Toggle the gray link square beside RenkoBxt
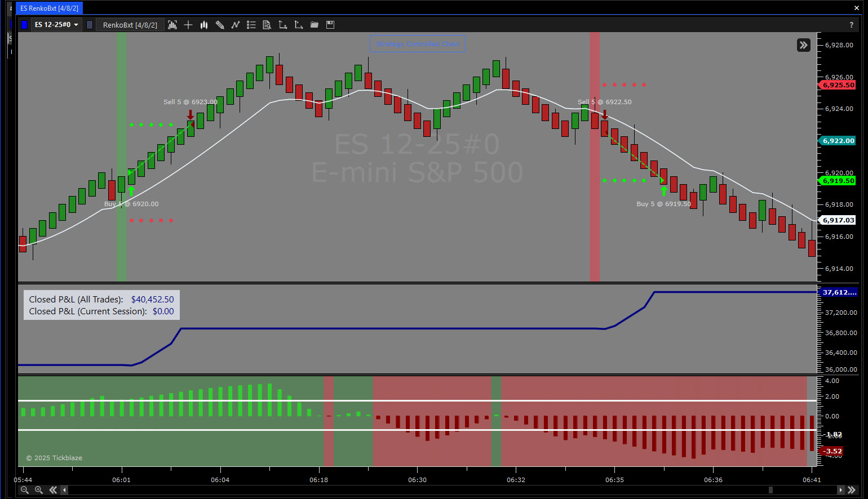 click(90, 25)
